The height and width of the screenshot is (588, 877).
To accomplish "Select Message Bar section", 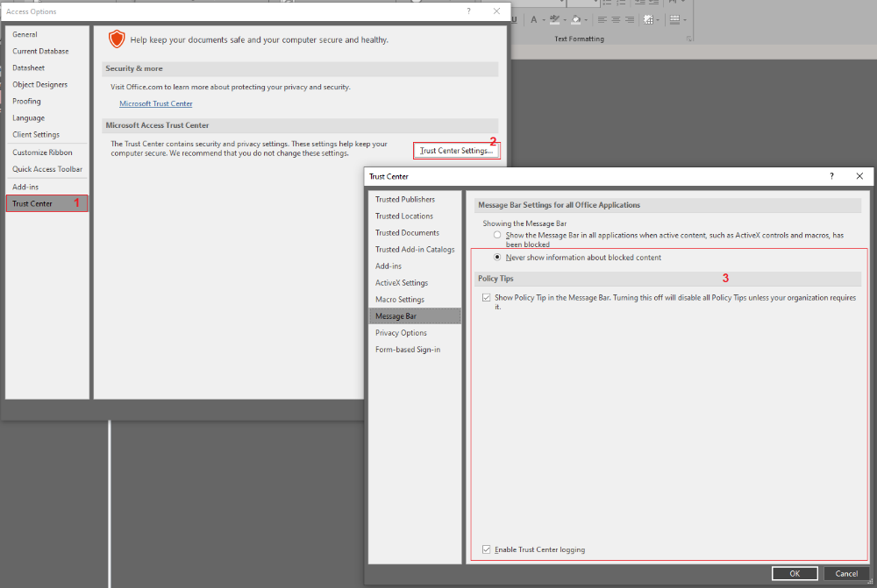I will pyautogui.click(x=415, y=315).
